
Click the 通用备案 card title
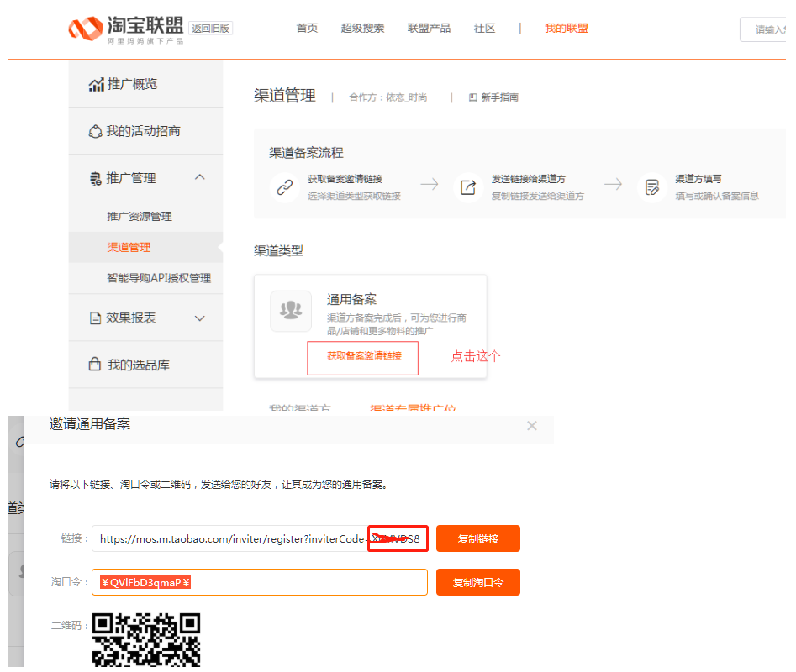click(352, 299)
